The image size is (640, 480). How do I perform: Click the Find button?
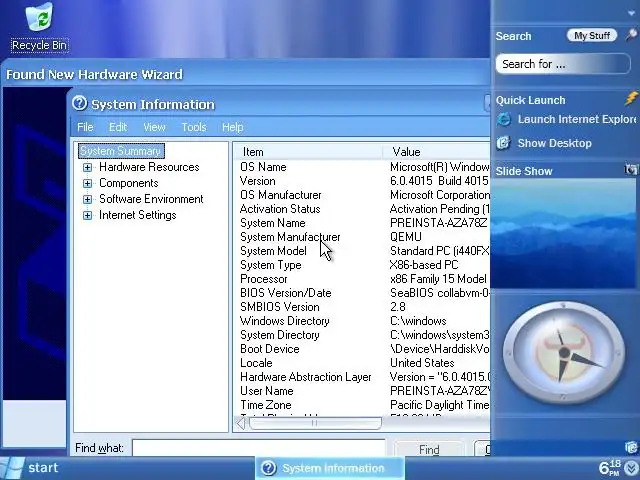point(429,449)
